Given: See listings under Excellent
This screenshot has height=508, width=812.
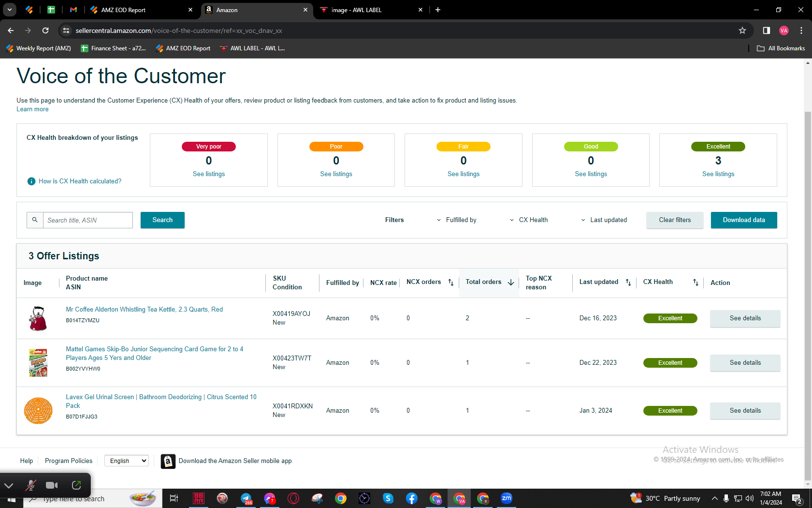Looking at the screenshot, I should coord(718,174).
